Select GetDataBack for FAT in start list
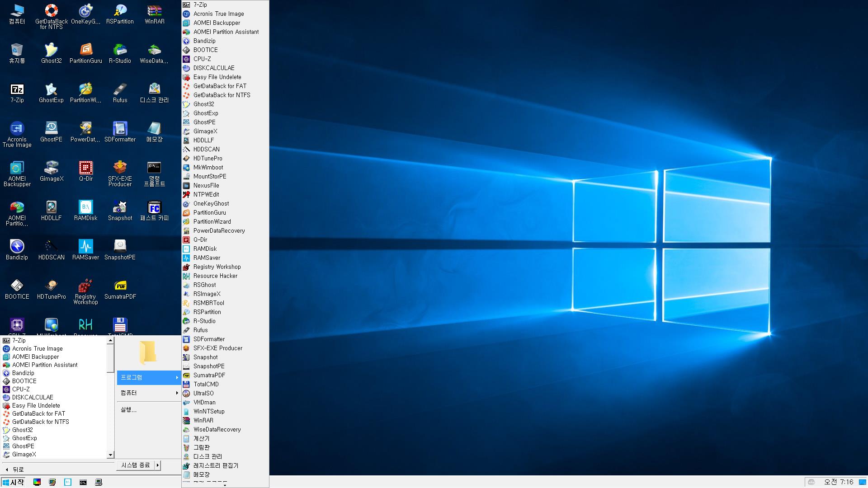 (x=54, y=413)
